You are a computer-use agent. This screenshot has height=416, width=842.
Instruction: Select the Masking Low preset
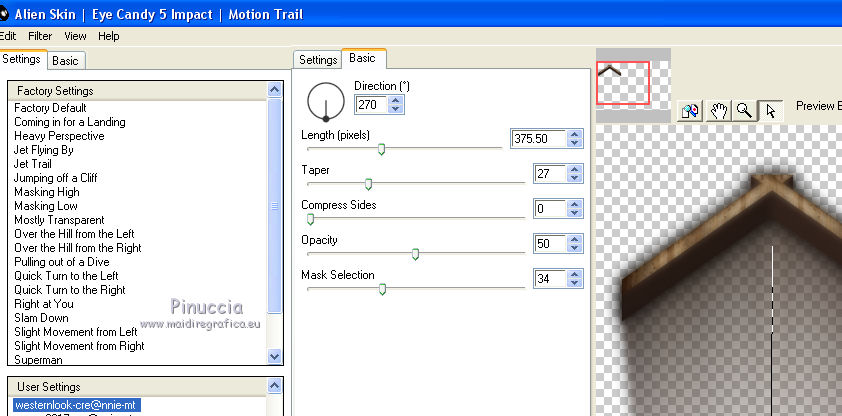pyautogui.click(x=46, y=206)
